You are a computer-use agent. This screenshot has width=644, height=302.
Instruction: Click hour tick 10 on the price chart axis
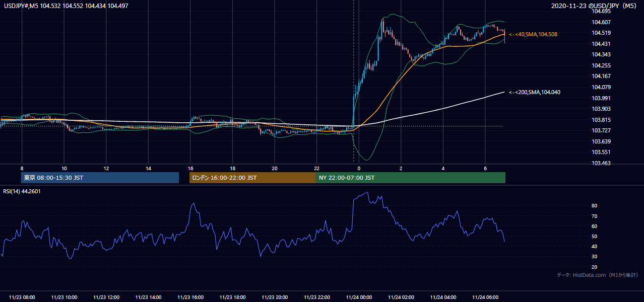tap(64, 168)
